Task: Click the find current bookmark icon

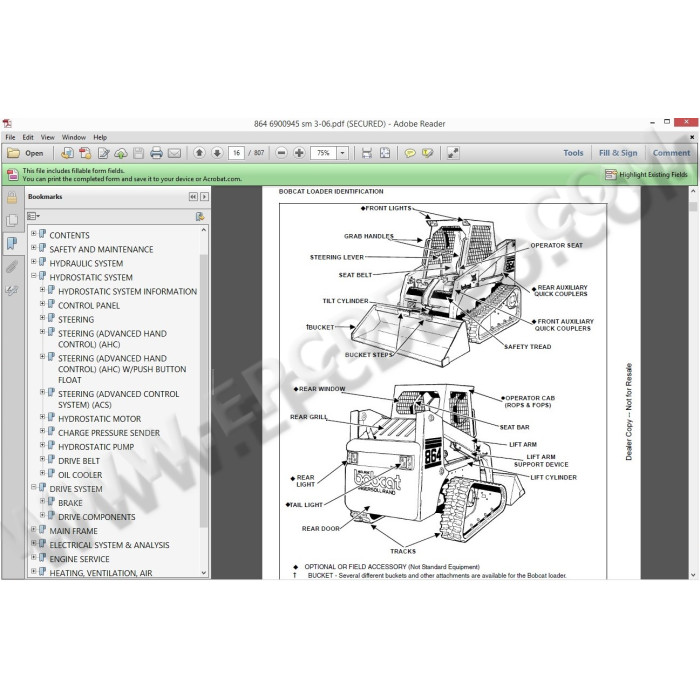Action: coord(200,217)
